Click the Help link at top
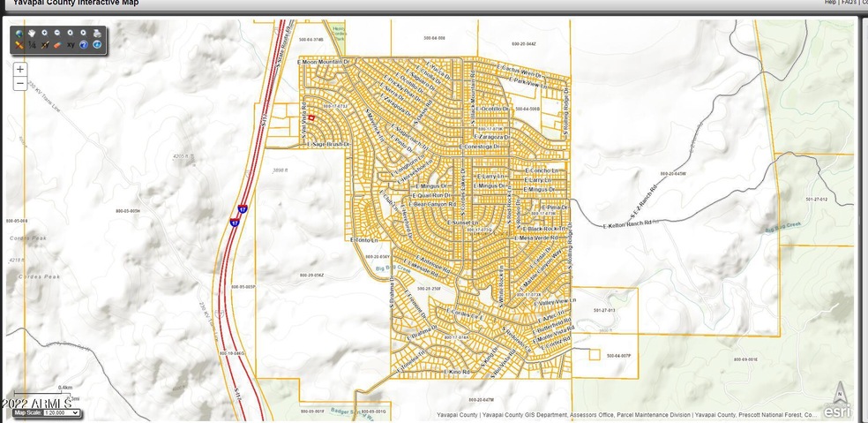Screen dimensions: 868x423 click(830, 3)
